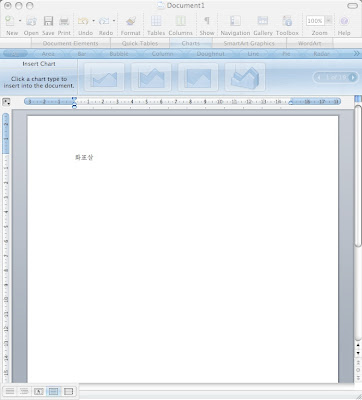The width and height of the screenshot is (362, 400).
Task: Select the Format painter brush icon
Action: [x=130, y=21]
